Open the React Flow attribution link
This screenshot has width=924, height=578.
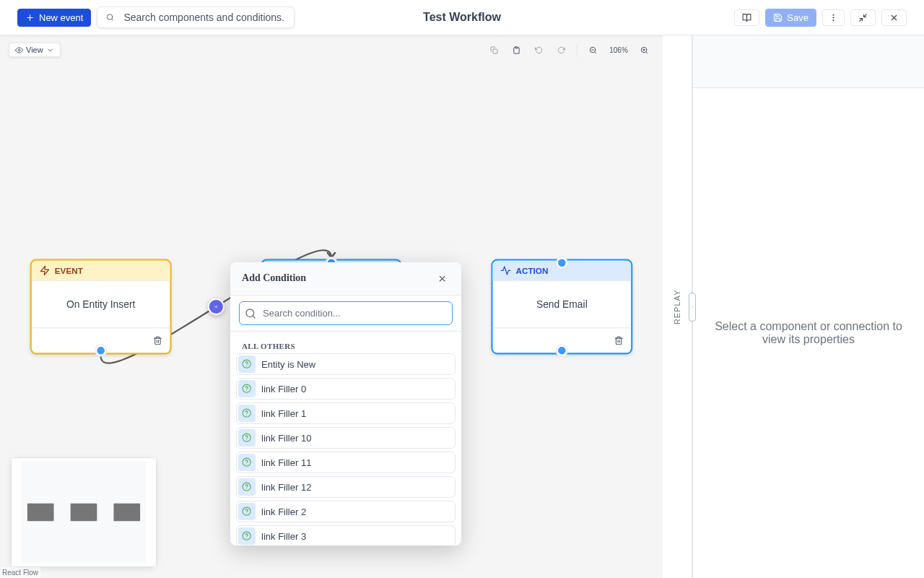pyautogui.click(x=20, y=572)
